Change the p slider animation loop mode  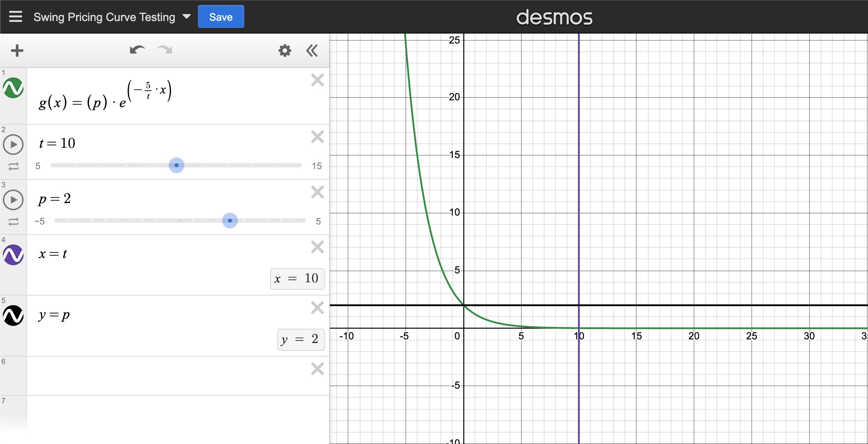pos(14,222)
